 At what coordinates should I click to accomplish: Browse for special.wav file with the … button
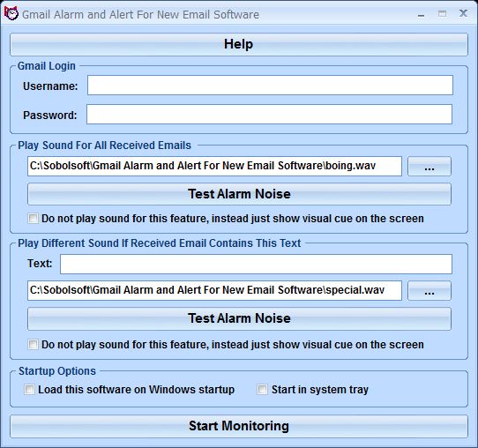point(429,291)
